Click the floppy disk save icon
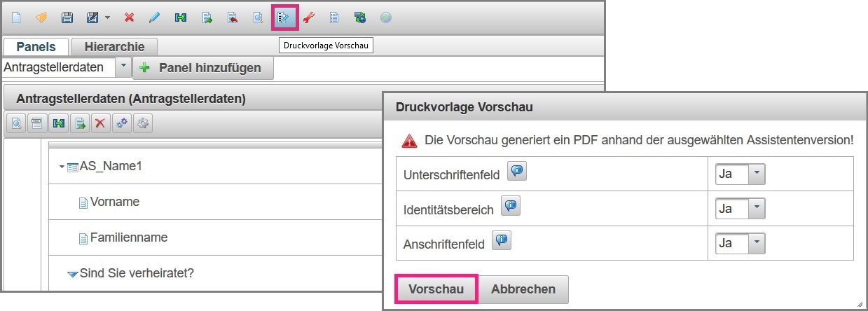This screenshot has width=868, height=311. (x=67, y=18)
